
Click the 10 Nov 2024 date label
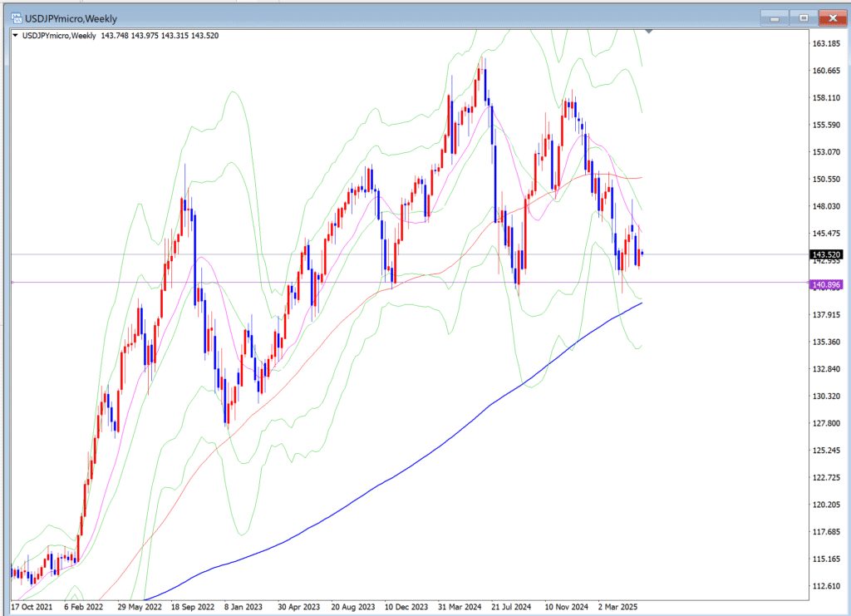(x=567, y=607)
